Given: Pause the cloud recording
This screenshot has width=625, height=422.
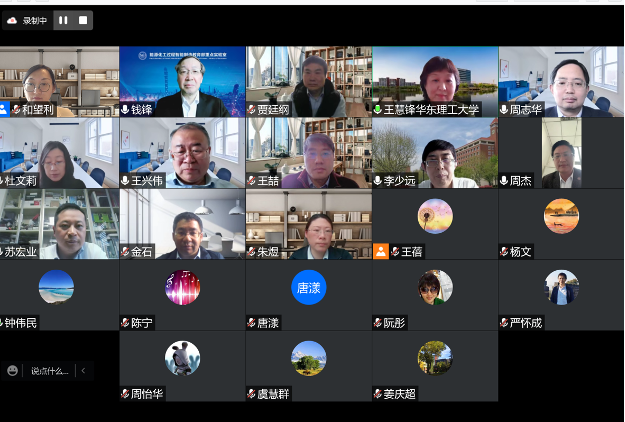Looking at the screenshot, I should pos(63,20).
